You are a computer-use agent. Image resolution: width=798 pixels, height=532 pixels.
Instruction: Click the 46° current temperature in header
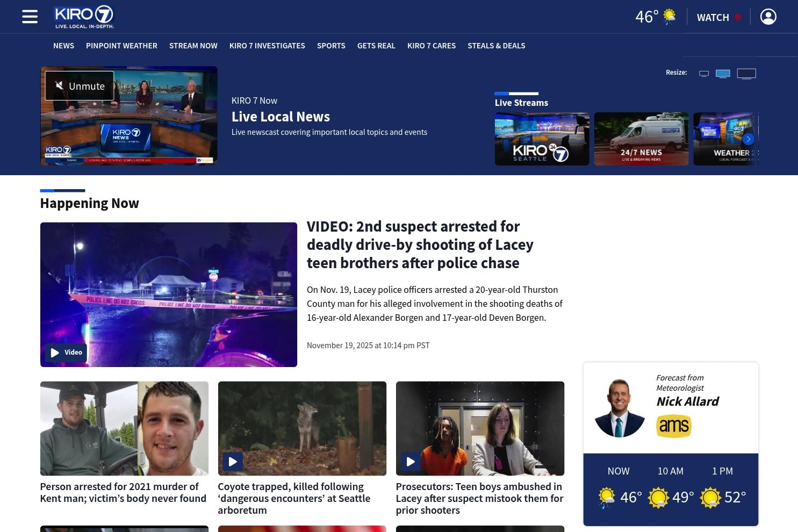646,17
